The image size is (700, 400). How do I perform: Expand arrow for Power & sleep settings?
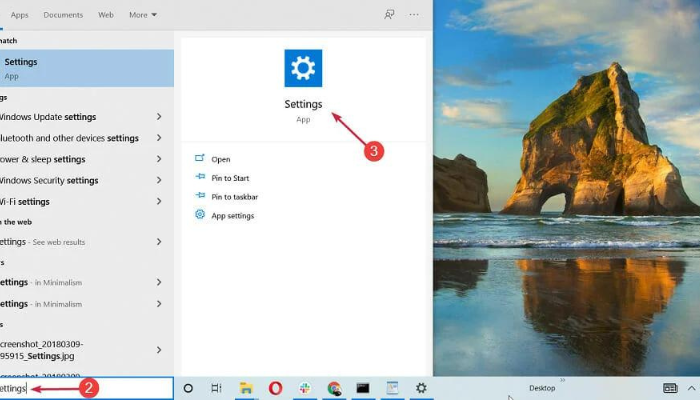click(159, 159)
